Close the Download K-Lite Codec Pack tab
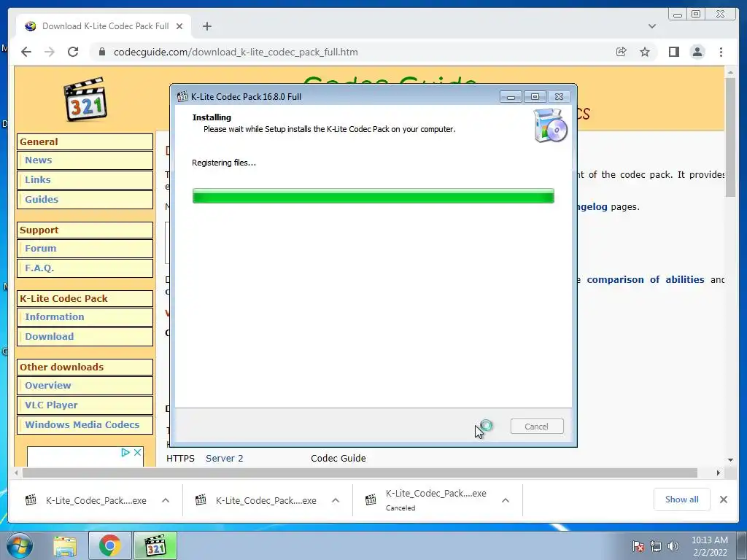The height and width of the screenshot is (560, 747). [179, 26]
